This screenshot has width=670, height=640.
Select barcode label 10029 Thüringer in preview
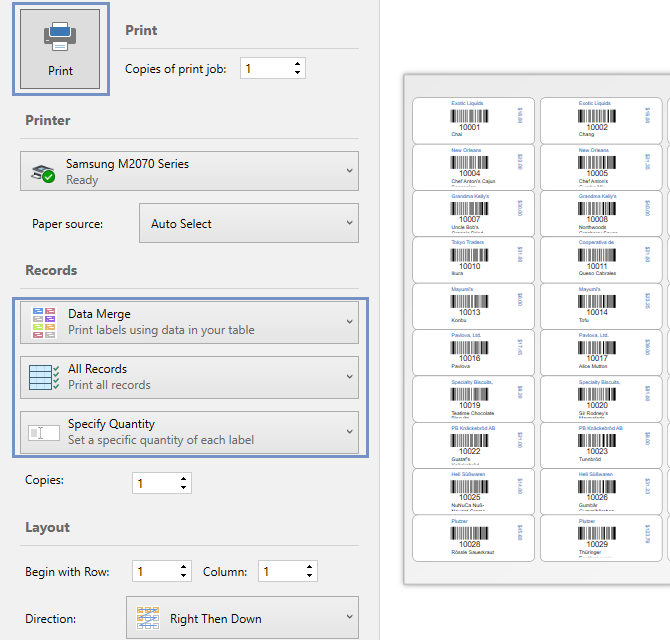point(601,538)
